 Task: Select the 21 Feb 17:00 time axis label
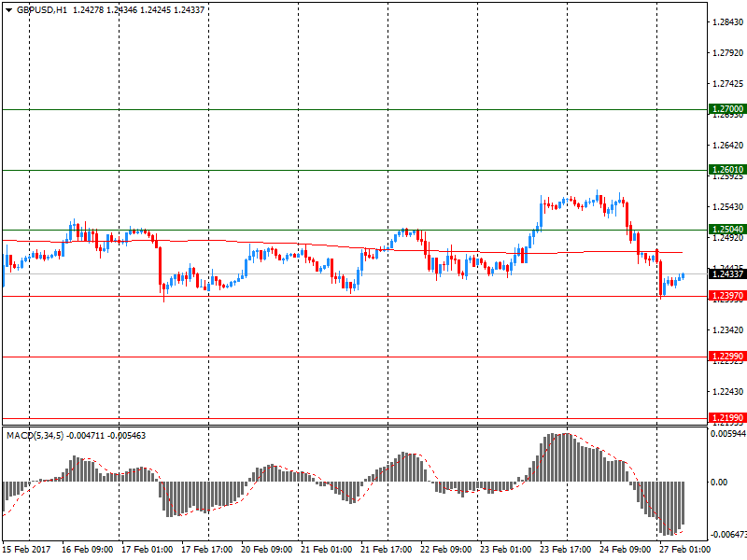click(387, 550)
